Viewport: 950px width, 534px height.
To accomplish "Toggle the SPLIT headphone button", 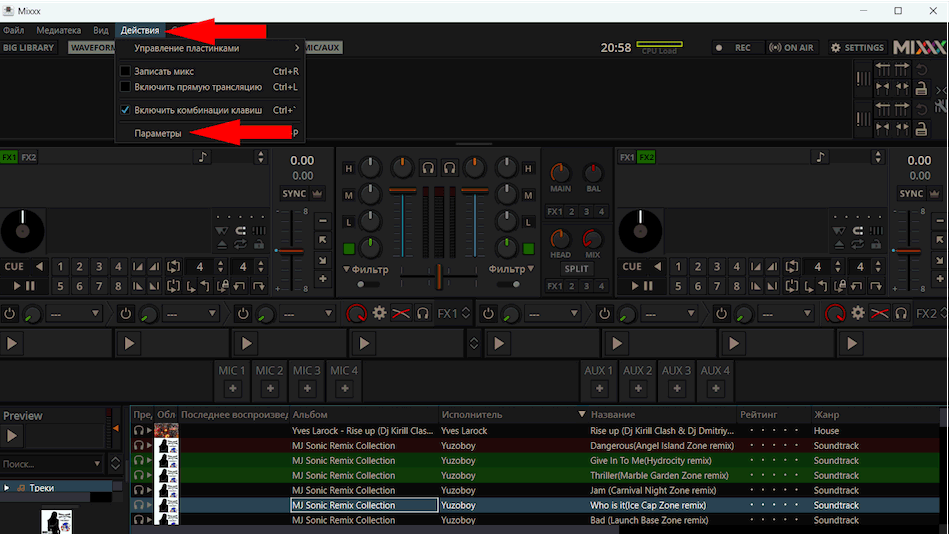I will tap(576, 269).
